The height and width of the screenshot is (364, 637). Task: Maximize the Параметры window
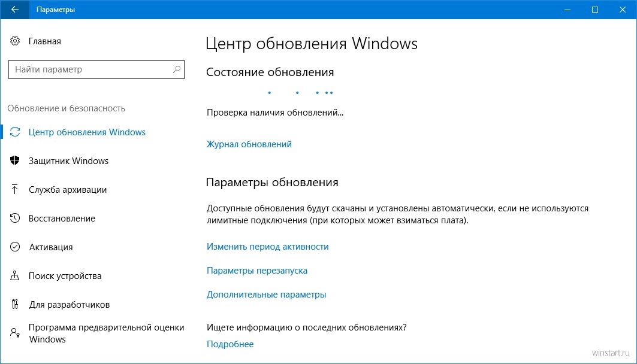(594, 10)
